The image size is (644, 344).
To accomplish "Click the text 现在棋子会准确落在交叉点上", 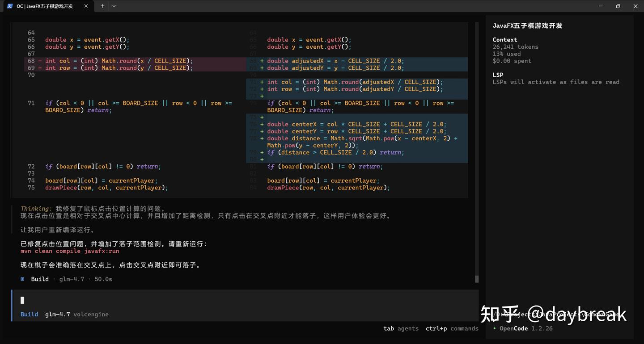I will [66, 265].
